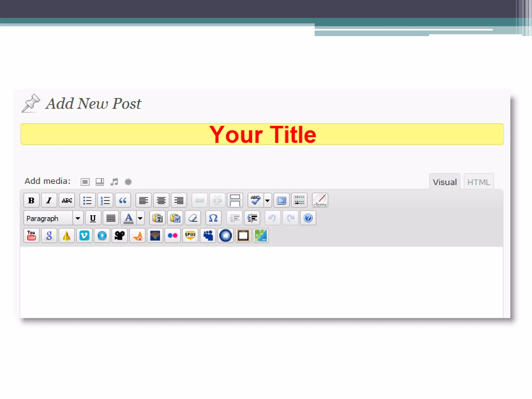Click the cforms insert button
The width and height of the screenshot is (532, 399).
320,200
